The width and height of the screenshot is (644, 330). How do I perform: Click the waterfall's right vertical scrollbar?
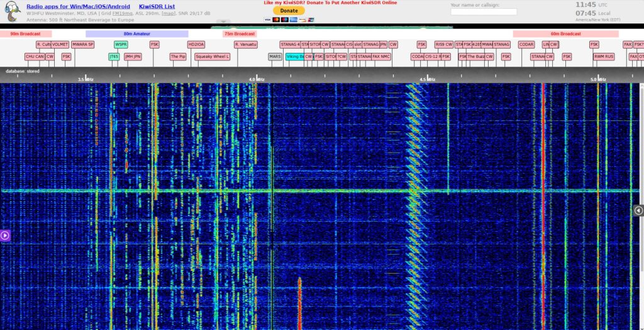642,206
